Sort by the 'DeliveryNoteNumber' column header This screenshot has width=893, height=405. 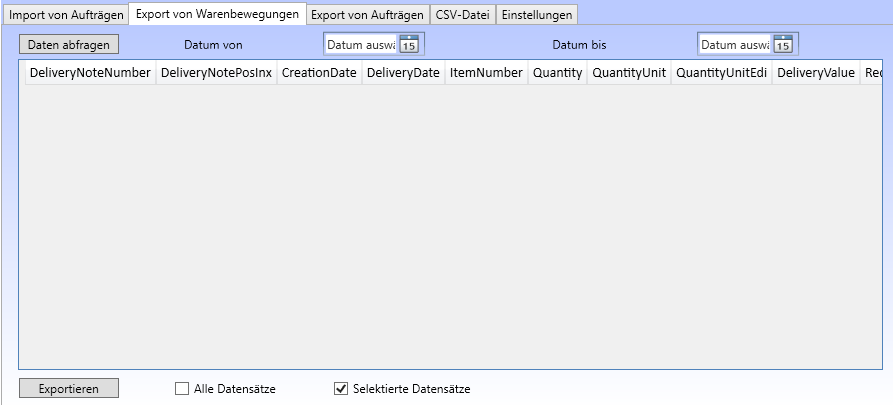click(x=90, y=73)
